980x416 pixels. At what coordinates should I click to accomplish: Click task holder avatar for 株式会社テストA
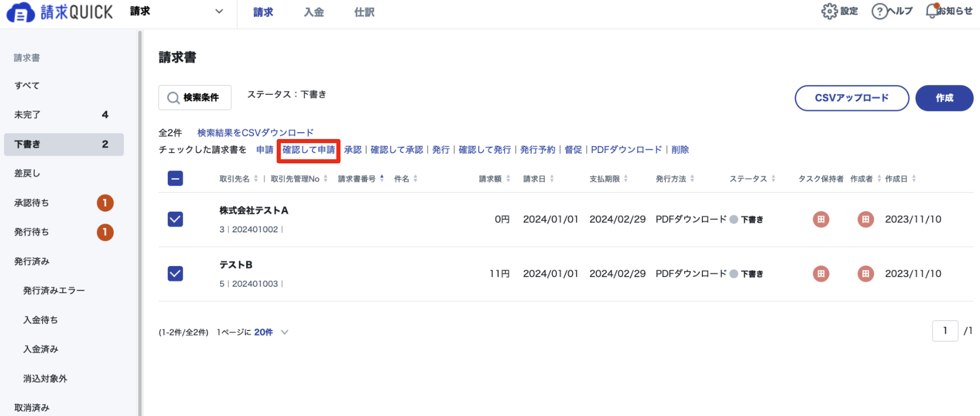[x=821, y=219]
